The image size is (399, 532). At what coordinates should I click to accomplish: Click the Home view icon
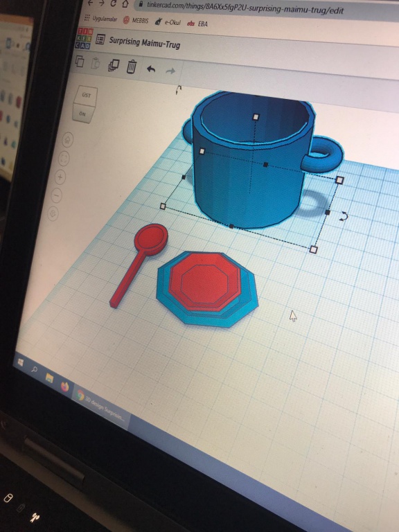click(67, 140)
